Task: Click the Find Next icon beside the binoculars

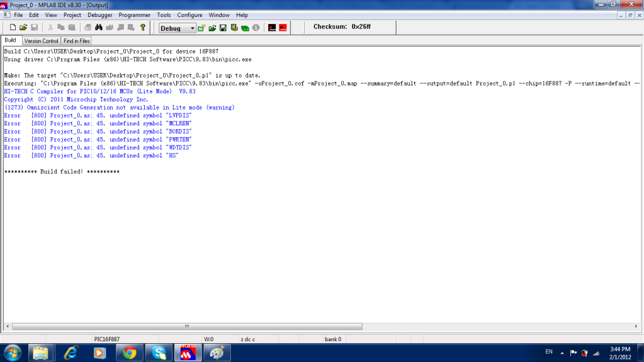Action: click(110, 28)
